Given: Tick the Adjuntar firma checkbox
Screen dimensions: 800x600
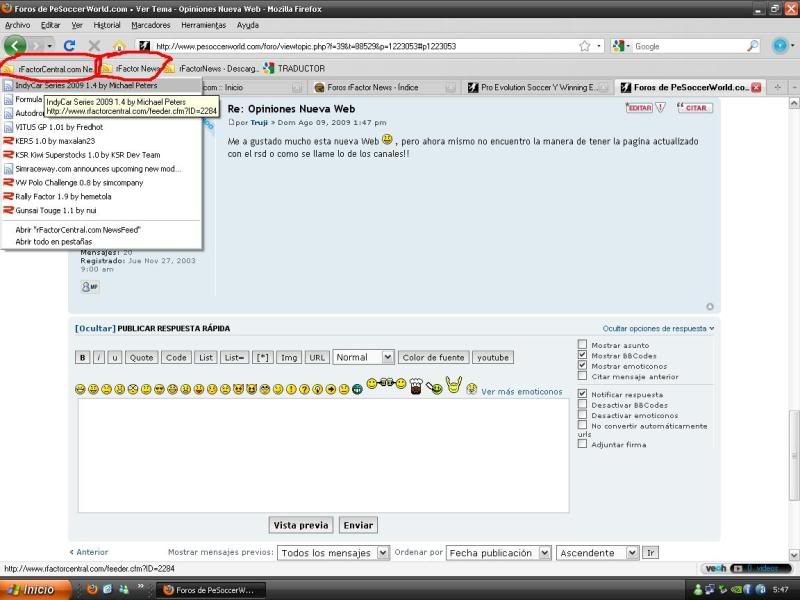Looking at the screenshot, I should (583, 444).
